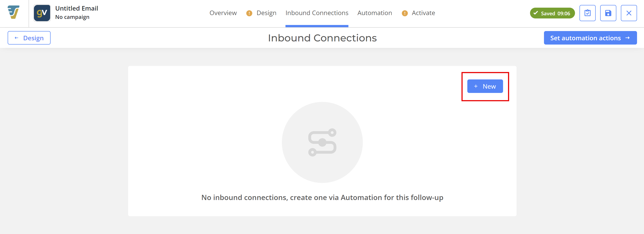This screenshot has height=234, width=644.
Task: Click Set automation actions button
Action: tap(590, 38)
